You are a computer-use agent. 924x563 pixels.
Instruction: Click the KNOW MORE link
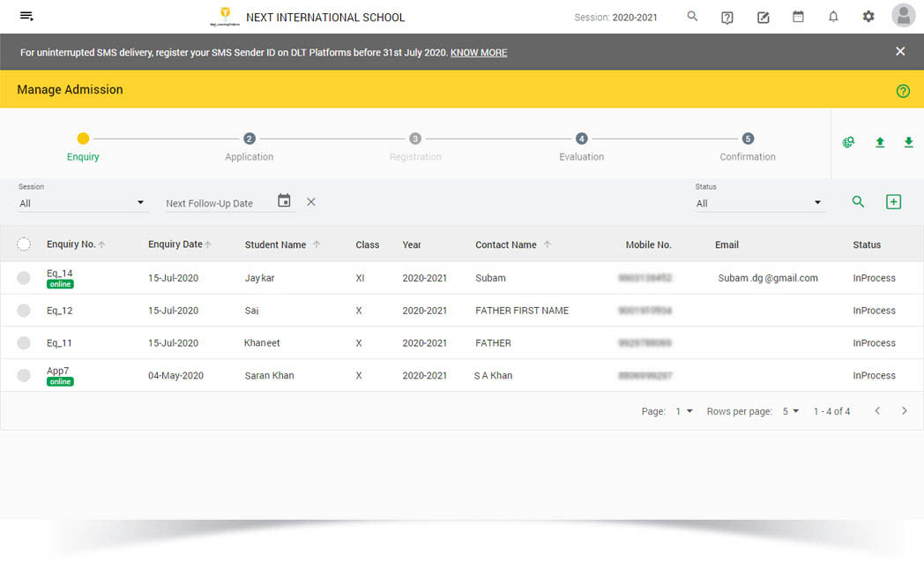coord(479,53)
